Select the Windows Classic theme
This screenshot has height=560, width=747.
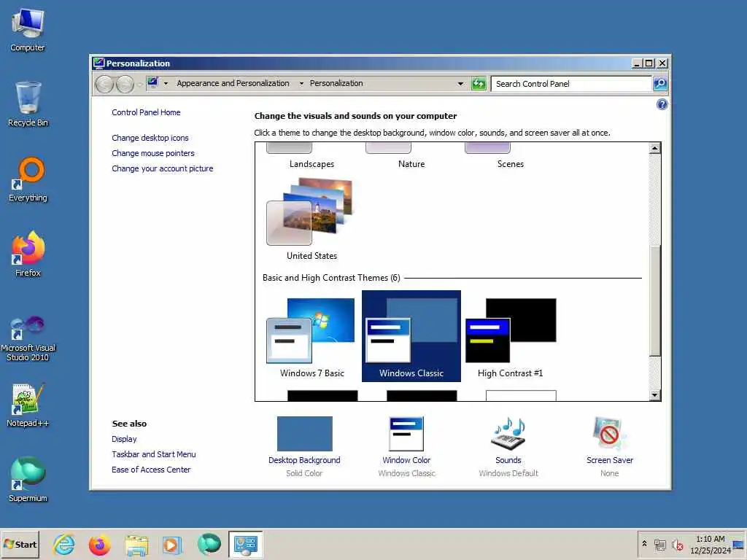point(411,336)
